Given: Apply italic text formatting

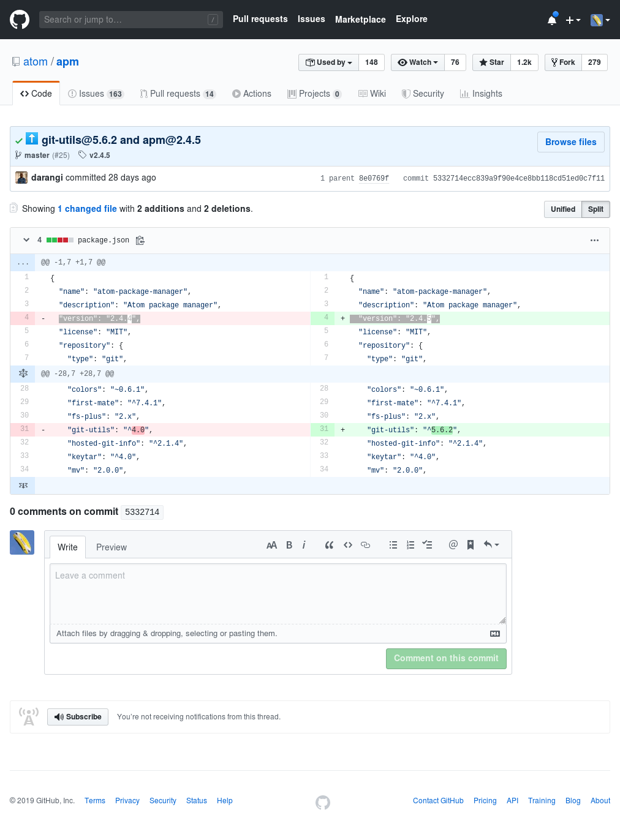Looking at the screenshot, I should tap(304, 545).
